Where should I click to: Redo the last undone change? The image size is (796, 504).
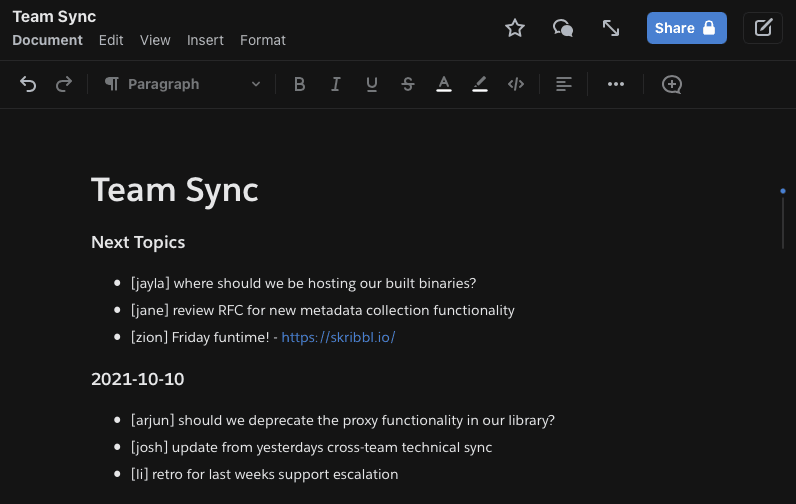pyautogui.click(x=64, y=84)
